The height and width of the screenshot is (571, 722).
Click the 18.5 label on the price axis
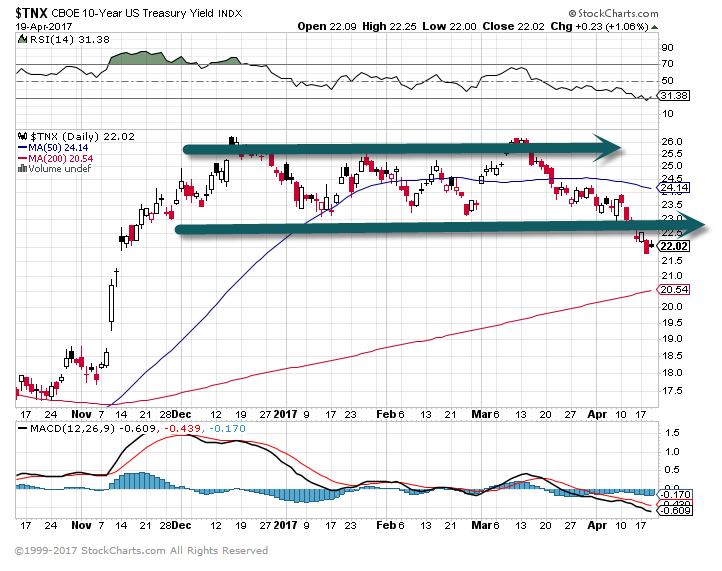pyautogui.click(x=671, y=356)
